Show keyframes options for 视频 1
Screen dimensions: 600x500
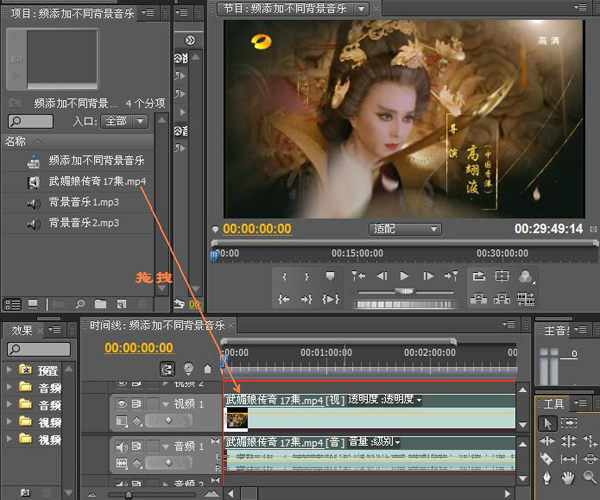click(137, 421)
